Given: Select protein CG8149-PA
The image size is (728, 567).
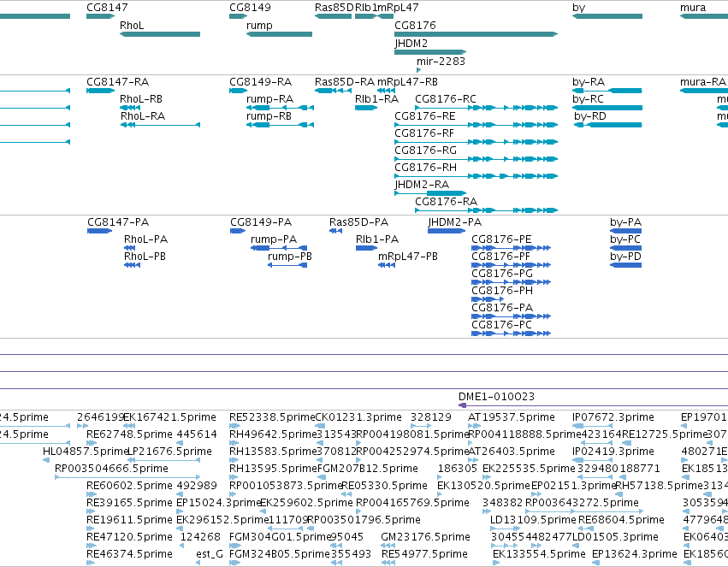Looking at the screenshot, I should (x=238, y=231).
